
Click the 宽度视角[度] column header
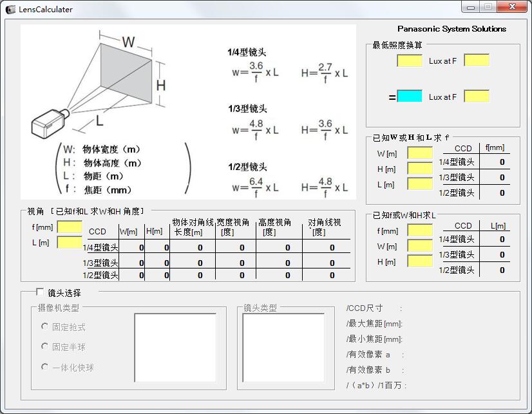pyautogui.click(x=233, y=227)
